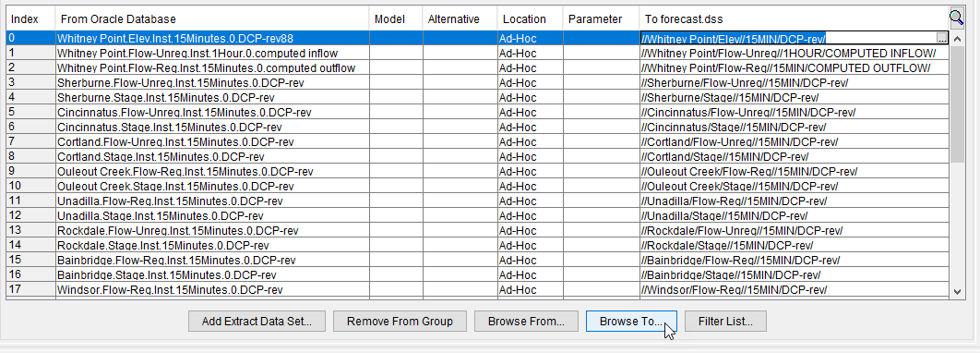Select Sherburne.Stage.Inst.15Minutes.0.DCP-rev cell
Image resolution: width=980 pixels, height=353 pixels.
[x=212, y=98]
